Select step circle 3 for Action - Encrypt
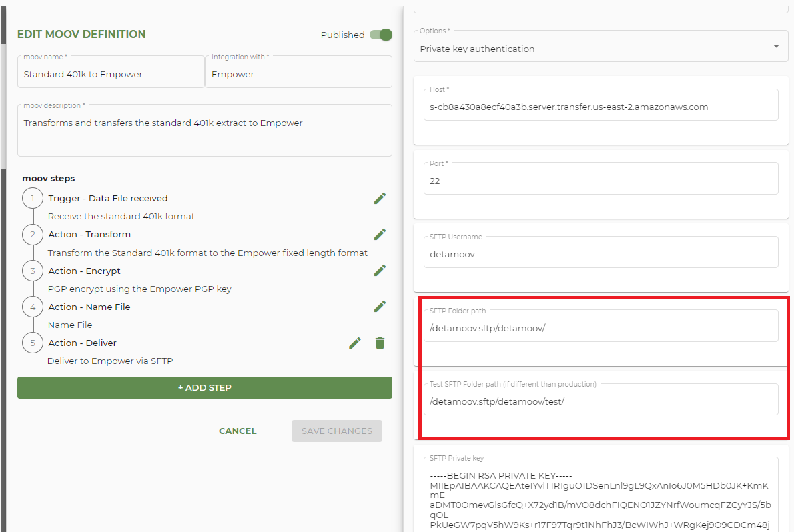 32,271
